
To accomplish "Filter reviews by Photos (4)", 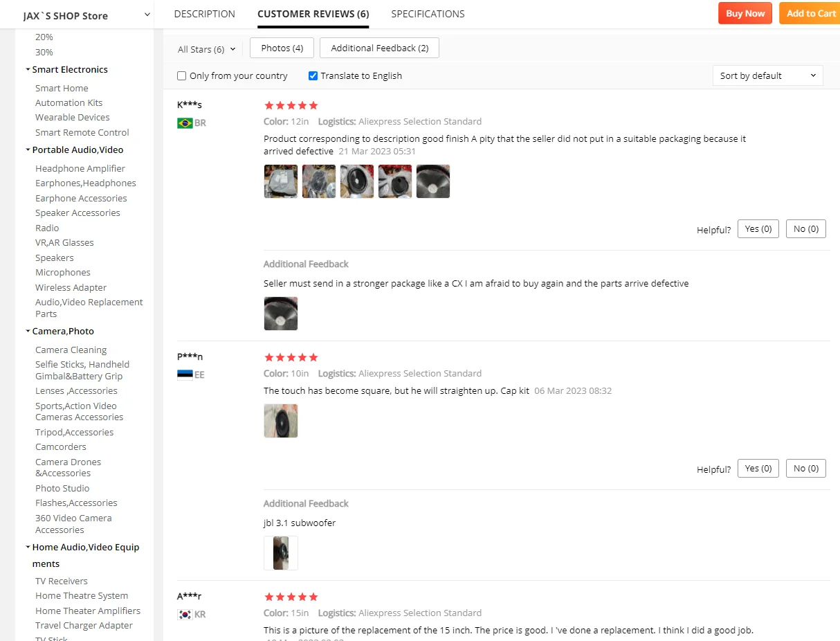I will (282, 48).
